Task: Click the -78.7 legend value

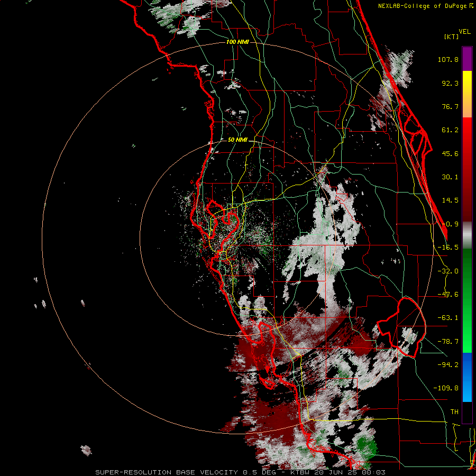Action: click(448, 342)
